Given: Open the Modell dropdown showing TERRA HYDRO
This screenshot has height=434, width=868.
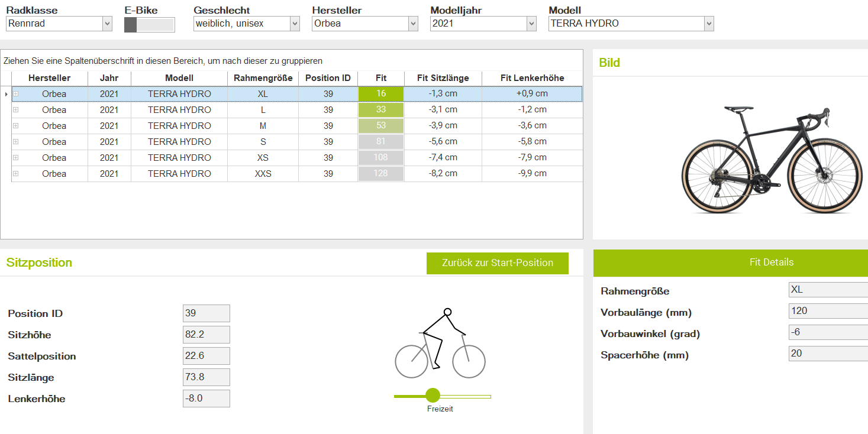Looking at the screenshot, I should pyautogui.click(x=709, y=24).
